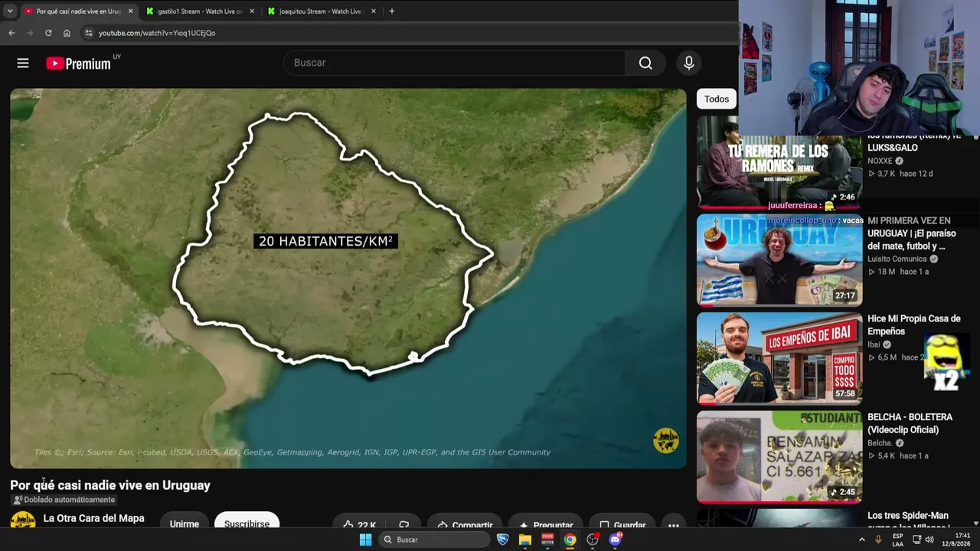Open the Windows Start menu

365,540
